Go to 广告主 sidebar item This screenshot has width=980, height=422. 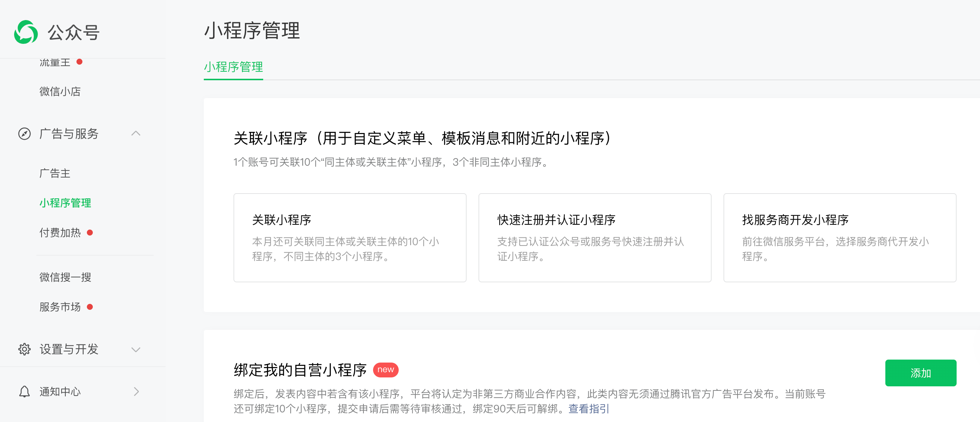pyautogui.click(x=55, y=173)
